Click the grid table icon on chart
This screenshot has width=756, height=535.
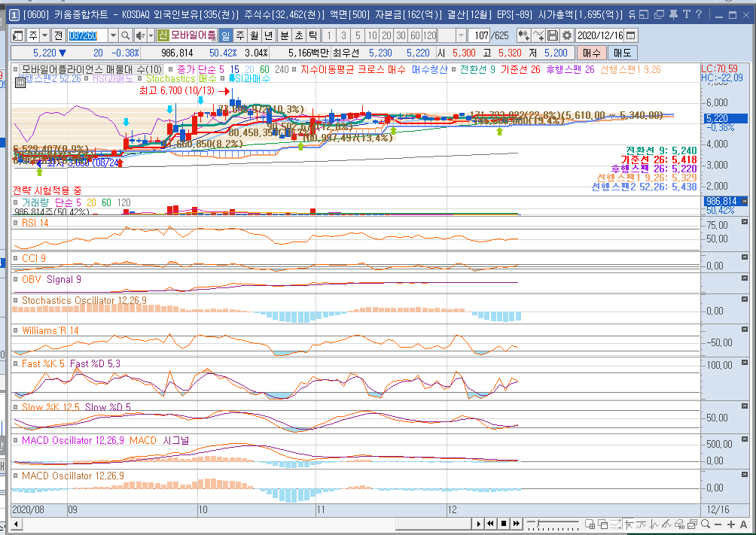point(20,83)
